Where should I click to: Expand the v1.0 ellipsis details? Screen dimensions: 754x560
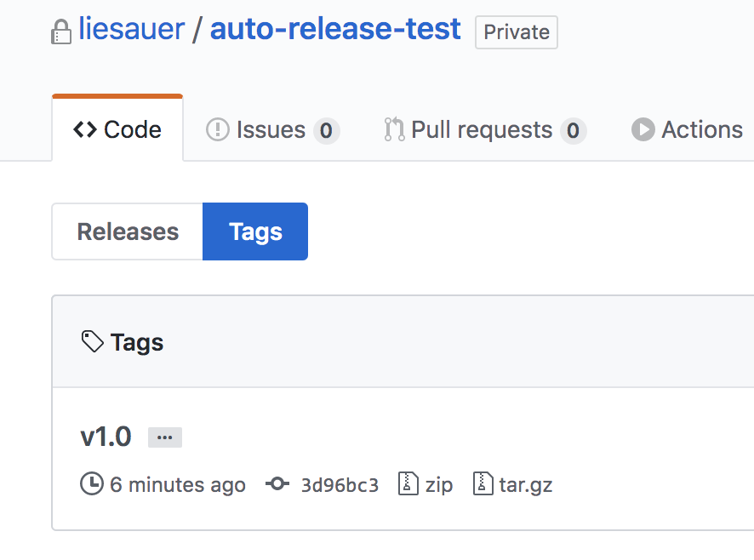(165, 437)
